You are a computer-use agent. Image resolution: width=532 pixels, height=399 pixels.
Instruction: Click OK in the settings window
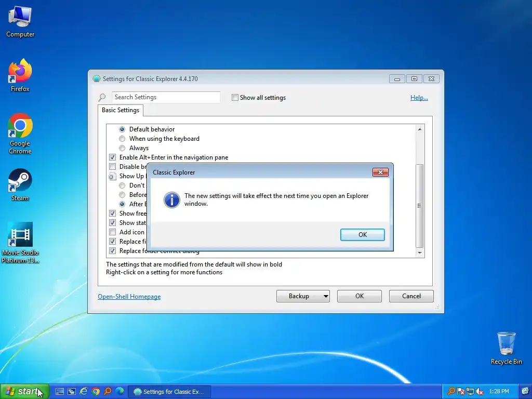360,296
